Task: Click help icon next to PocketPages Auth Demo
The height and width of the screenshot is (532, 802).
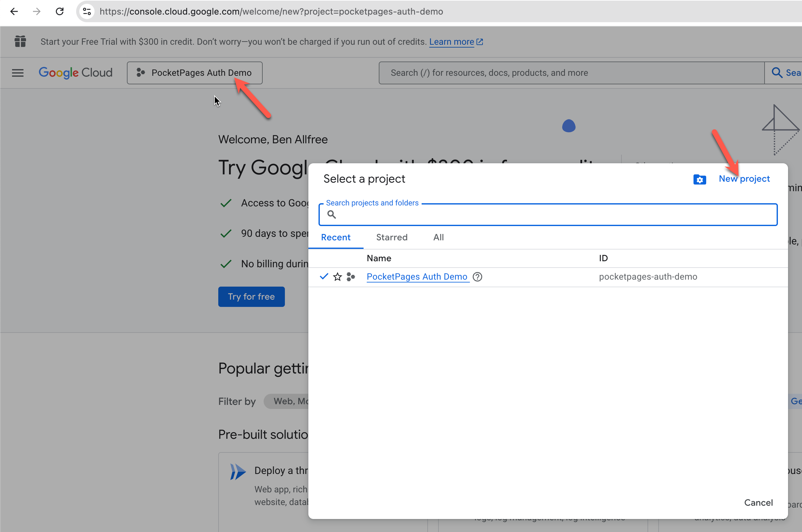Action: 477,277
